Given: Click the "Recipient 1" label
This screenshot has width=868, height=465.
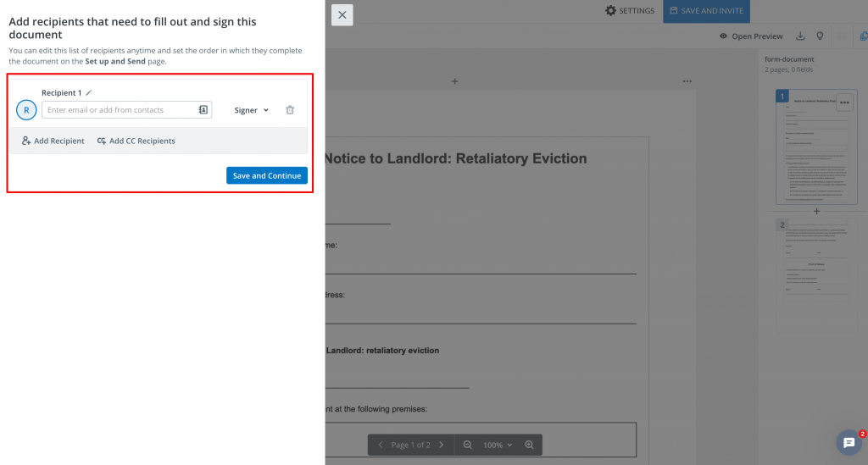Looking at the screenshot, I should point(61,93).
